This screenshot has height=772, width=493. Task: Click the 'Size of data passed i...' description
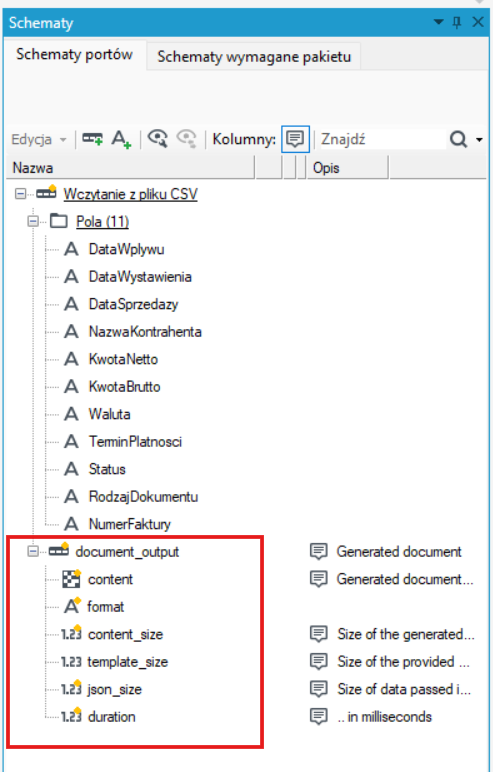pos(404,689)
